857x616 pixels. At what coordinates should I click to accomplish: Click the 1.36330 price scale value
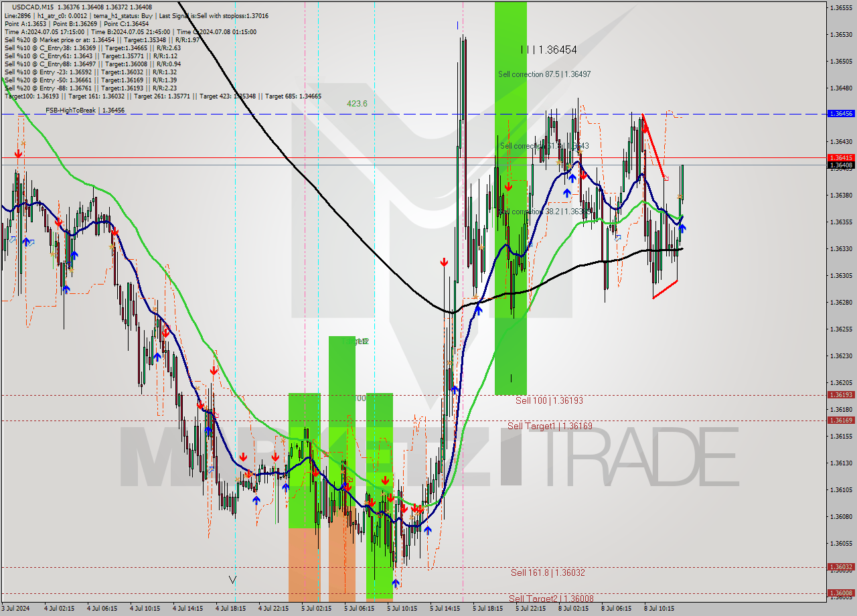tap(841, 249)
